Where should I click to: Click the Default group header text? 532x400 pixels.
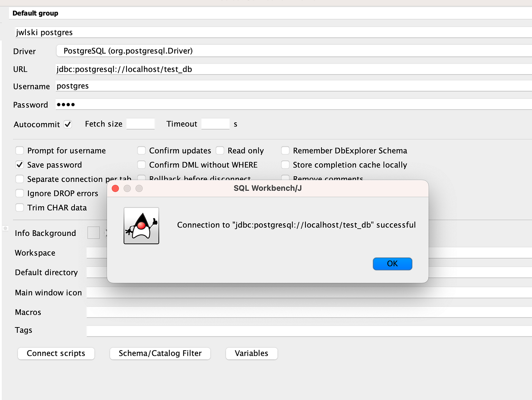click(x=35, y=13)
